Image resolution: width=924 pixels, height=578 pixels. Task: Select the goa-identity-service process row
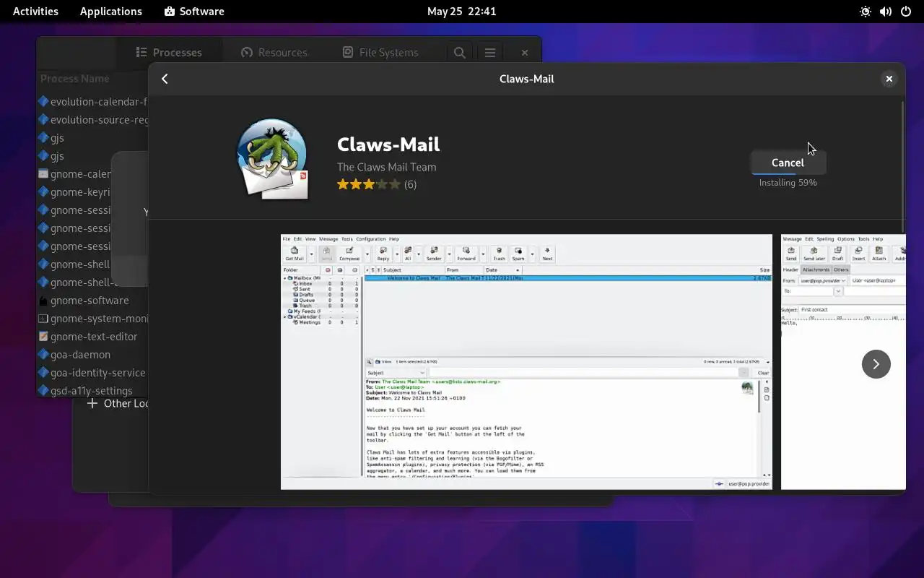point(92,373)
